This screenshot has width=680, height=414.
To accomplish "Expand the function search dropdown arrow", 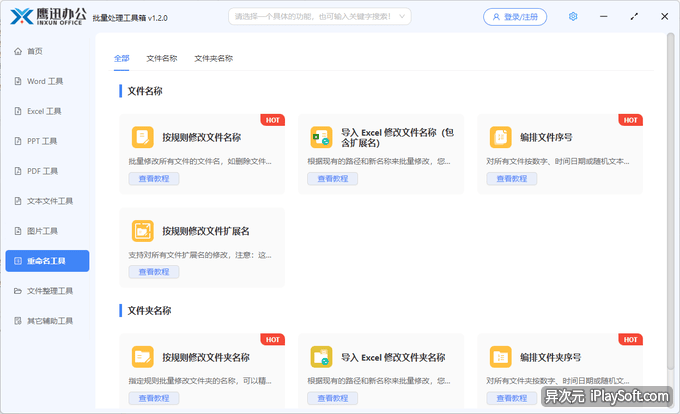I will 402,16.
